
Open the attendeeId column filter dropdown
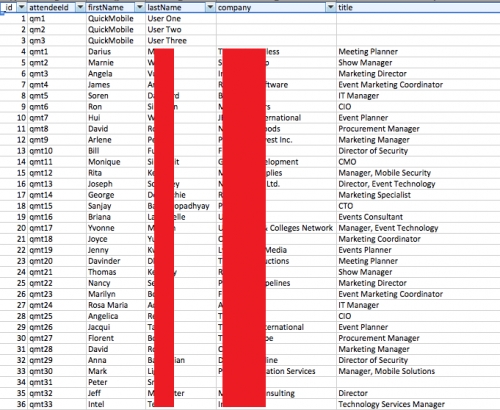[x=80, y=7]
